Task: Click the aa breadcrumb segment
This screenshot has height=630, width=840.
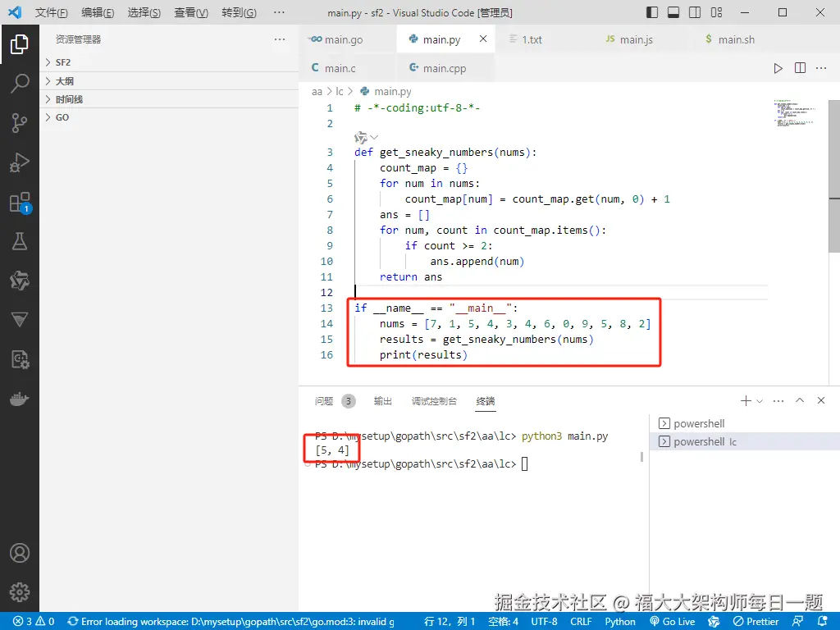Action: click(x=317, y=92)
